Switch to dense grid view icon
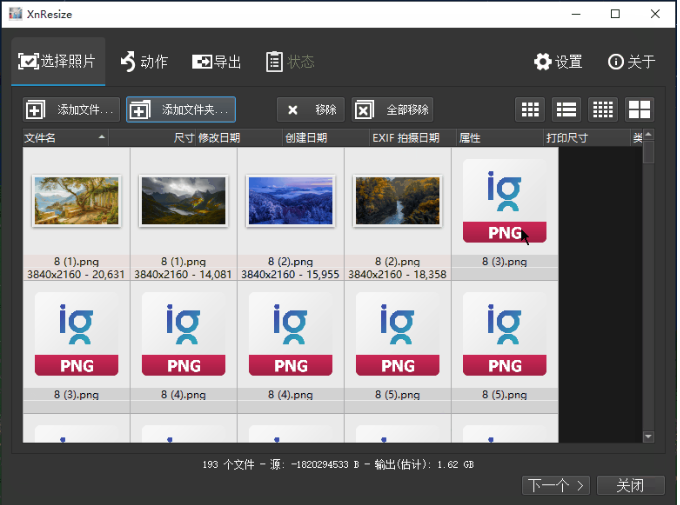Image resolution: width=680 pixels, height=505 pixels. point(603,109)
